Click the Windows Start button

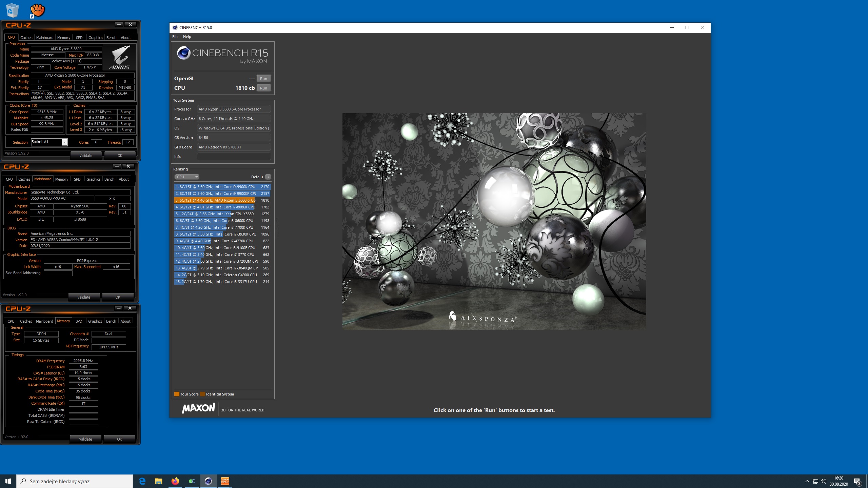point(8,481)
